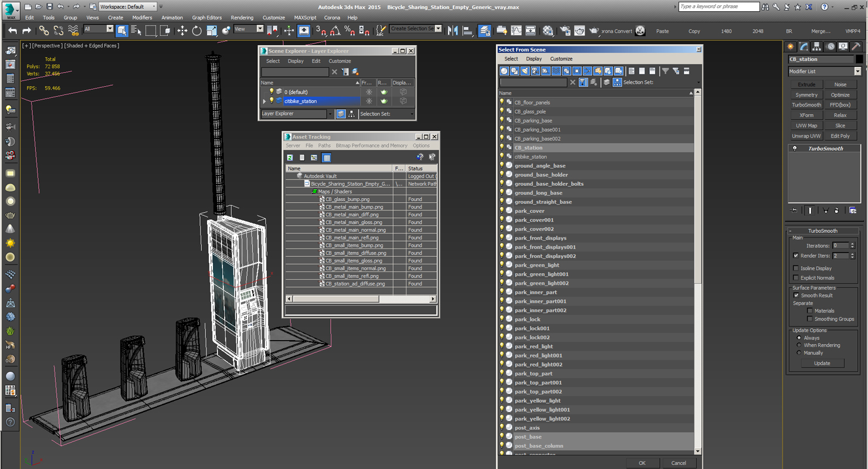Screen dimensions: 868x469
Task: Click the Pin Stack icon
Action: 795,210
